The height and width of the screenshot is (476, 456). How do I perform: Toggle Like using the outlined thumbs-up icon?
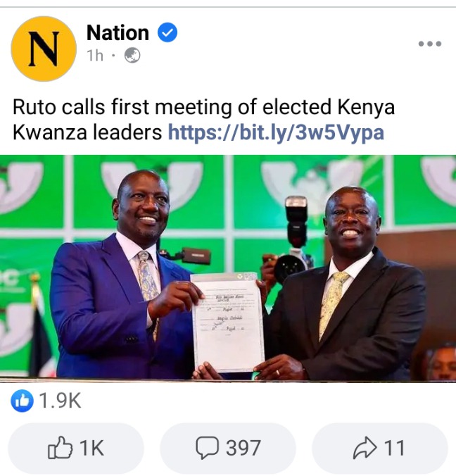60,447
